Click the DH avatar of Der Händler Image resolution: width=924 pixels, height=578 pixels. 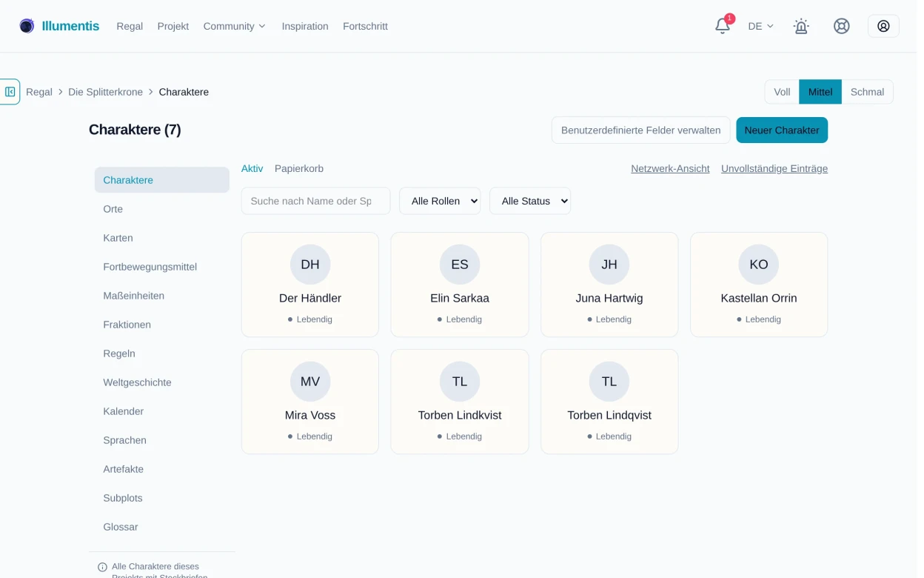point(310,265)
